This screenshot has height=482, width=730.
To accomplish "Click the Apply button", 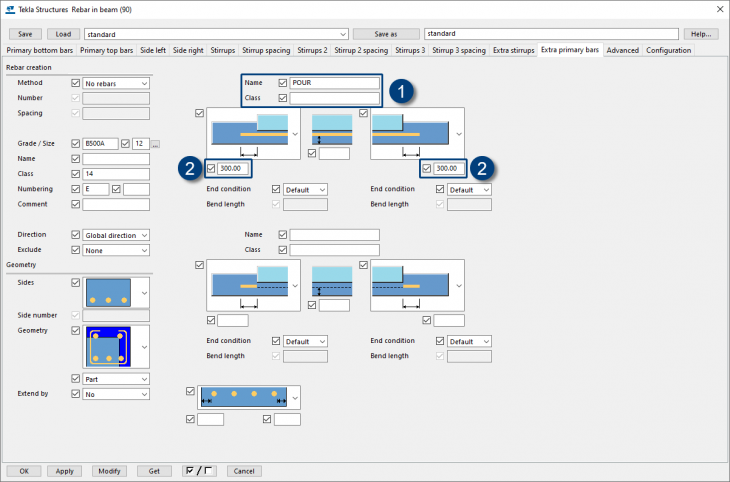I will click(65, 471).
